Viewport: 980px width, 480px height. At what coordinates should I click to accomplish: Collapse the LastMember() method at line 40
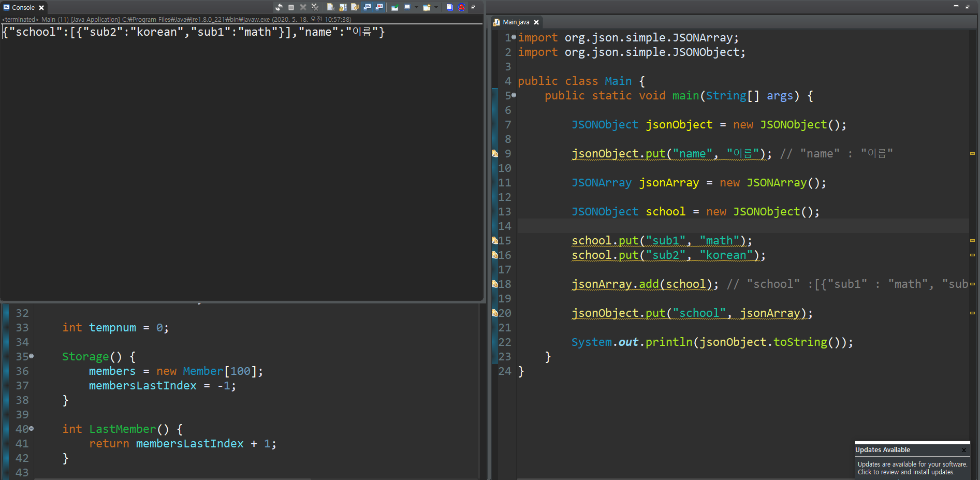[32, 429]
